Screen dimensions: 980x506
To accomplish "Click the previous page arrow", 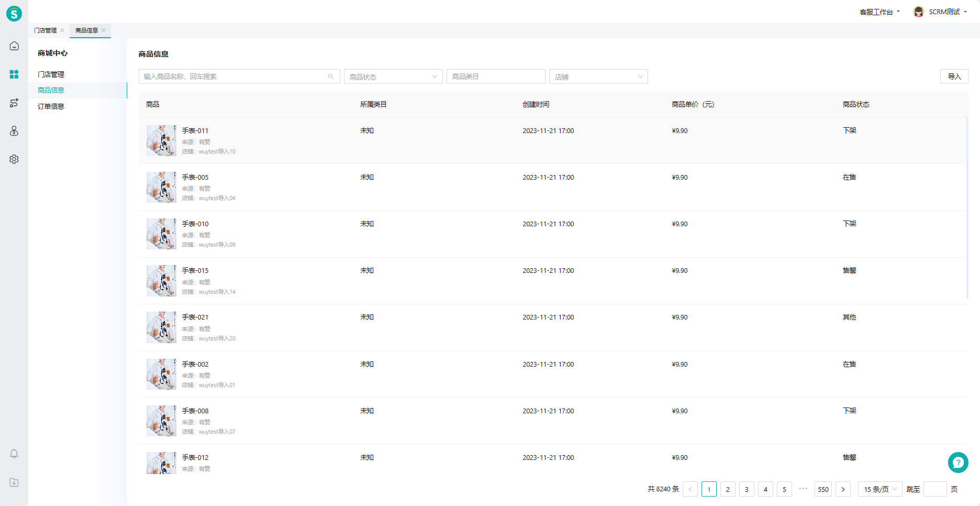I will coord(690,489).
